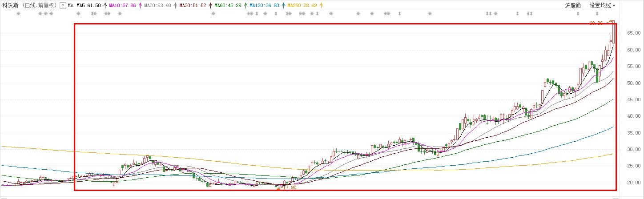This screenshot has height=199, width=644.
Task: Click the green MA60 indicator label
Action: tap(228, 6)
